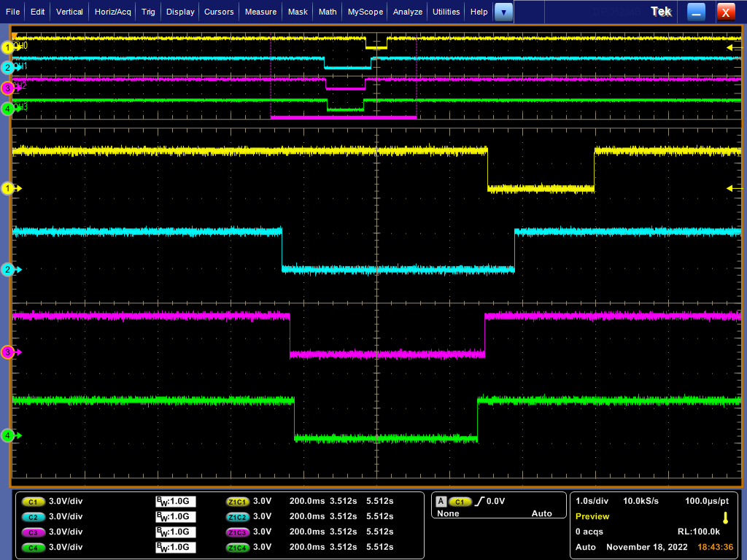Select cyan channel 2 marker in zoom view
Image resolution: width=747 pixels, height=560 pixels.
(x=9, y=270)
